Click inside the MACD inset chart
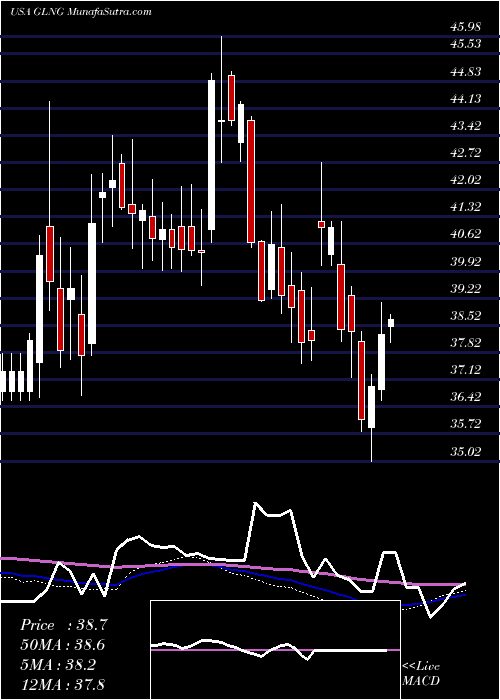Viewport: 500px width, 700px height. coord(275,650)
